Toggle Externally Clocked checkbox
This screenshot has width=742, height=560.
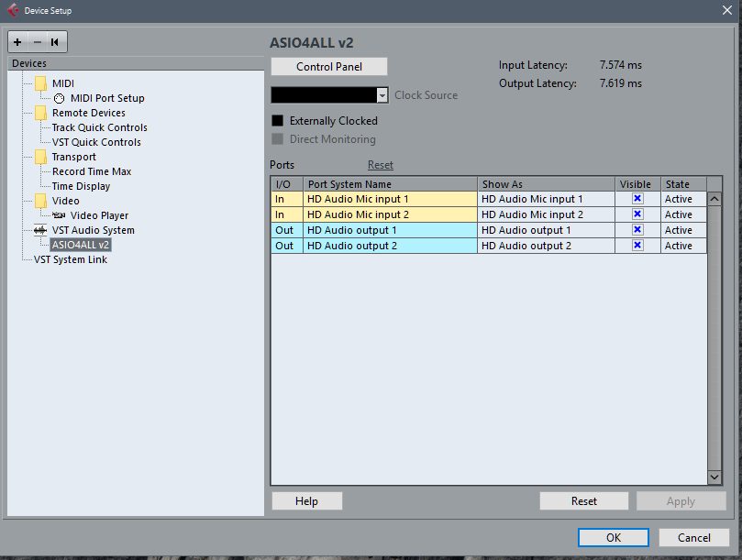coord(277,121)
